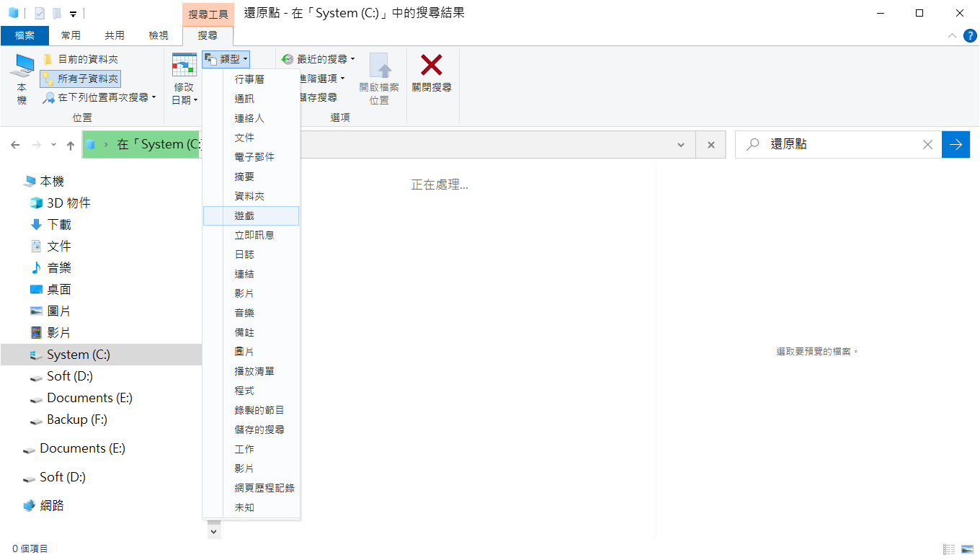The width and height of the screenshot is (980, 560).
Task: Switch to details view icon in status bar
Action: [949, 549]
